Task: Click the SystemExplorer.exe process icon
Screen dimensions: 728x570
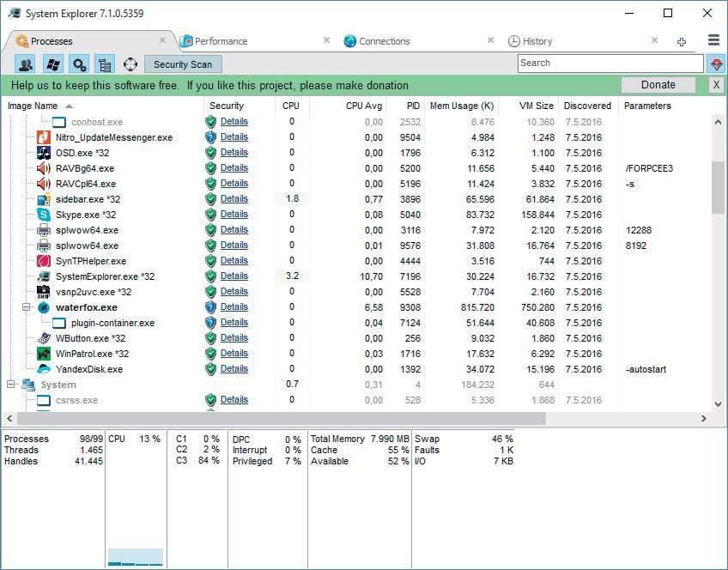Action: point(44,276)
